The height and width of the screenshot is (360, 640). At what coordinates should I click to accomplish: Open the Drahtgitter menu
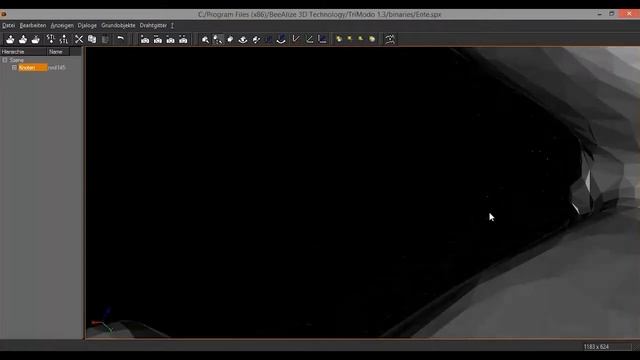click(153, 25)
